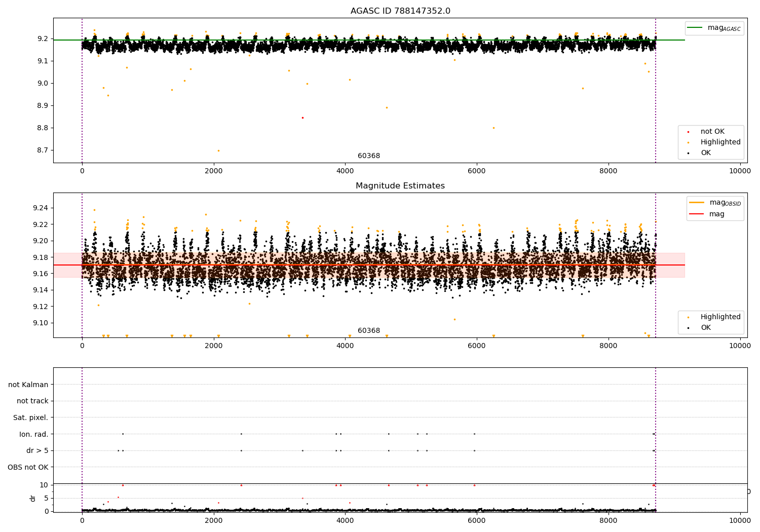Click the 9.14 y-axis tick label
Viewport: 760px width, 532px height.
coord(41,290)
